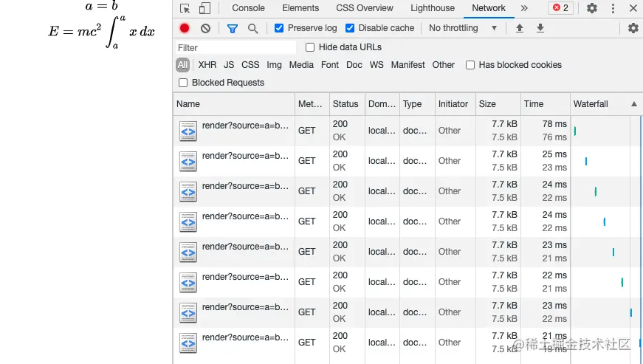Open DevTools settings gear icon
The image size is (643, 364).
592,8
